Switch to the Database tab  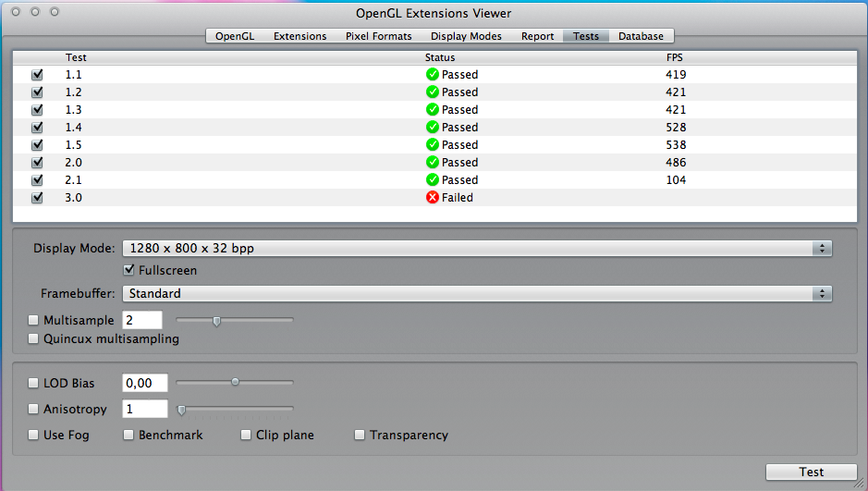pos(641,36)
